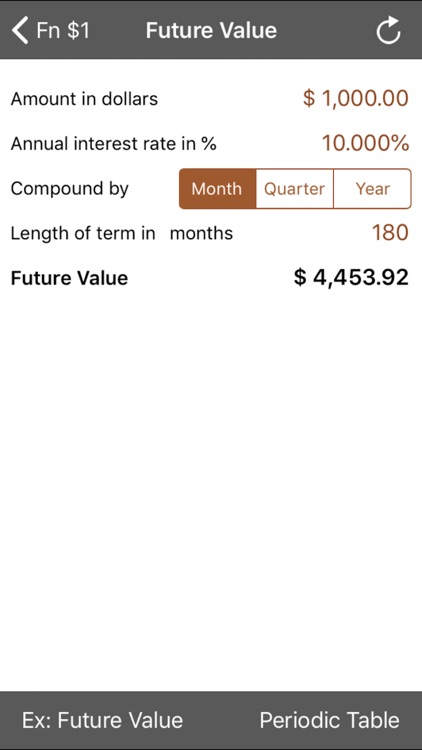This screenshot has height=750, width=422.
Task: Tap the Compound by label
Action: 70,188
